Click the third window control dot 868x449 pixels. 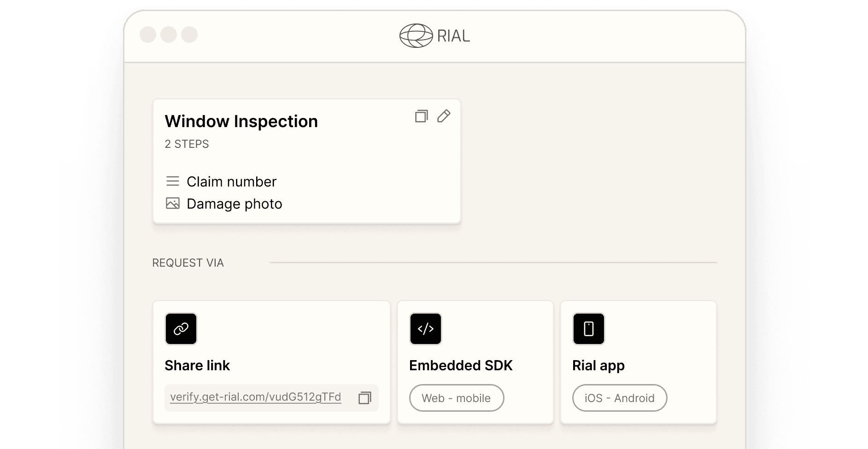pyautogui.click(x=189, y=35)
